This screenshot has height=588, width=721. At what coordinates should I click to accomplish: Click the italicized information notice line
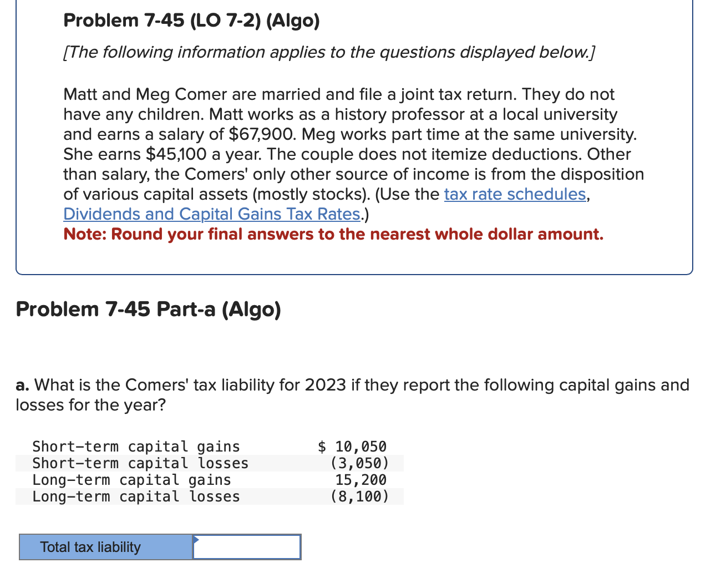tap(329, 52)
